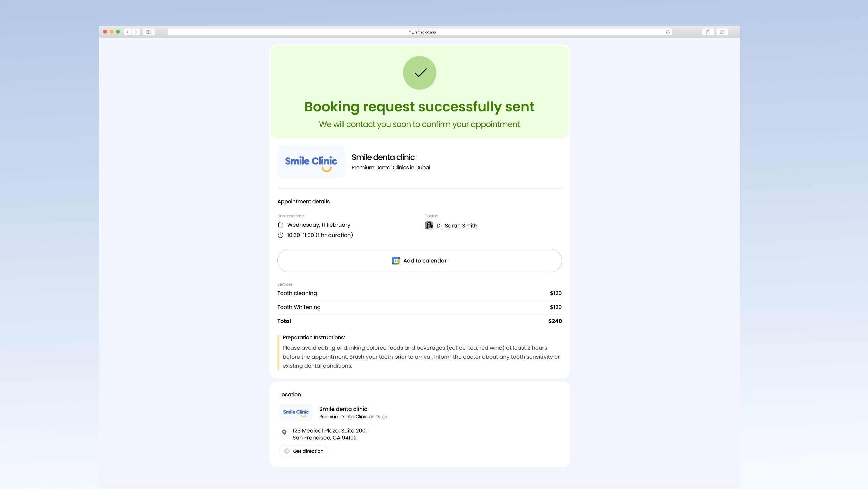
Task: Click the green success checkmark circle
Action: [x=420, y=73]
